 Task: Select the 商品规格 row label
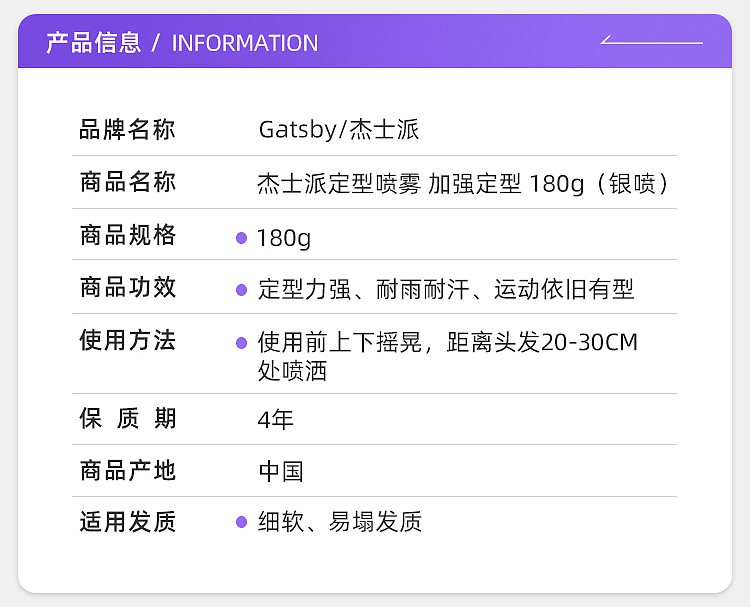128,235
